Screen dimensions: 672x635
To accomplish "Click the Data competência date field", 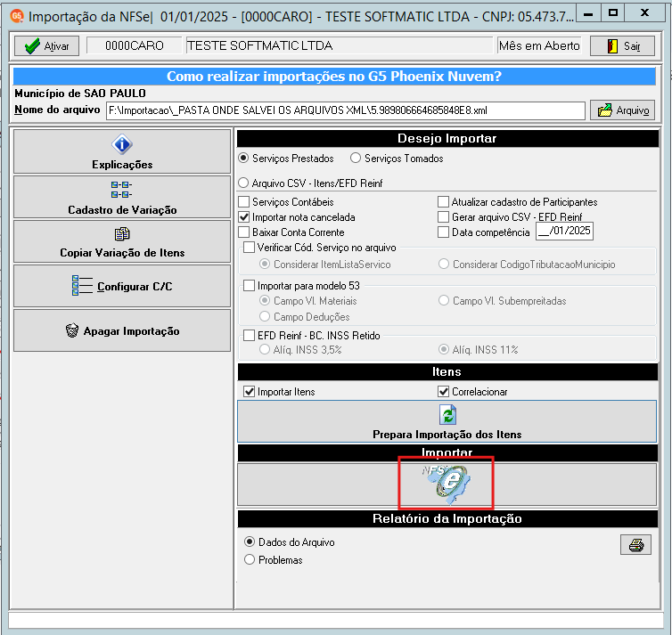I will click(x=564, y=232).
